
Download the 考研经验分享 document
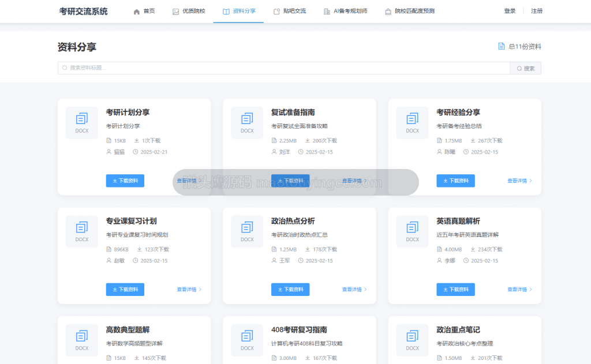456,181
